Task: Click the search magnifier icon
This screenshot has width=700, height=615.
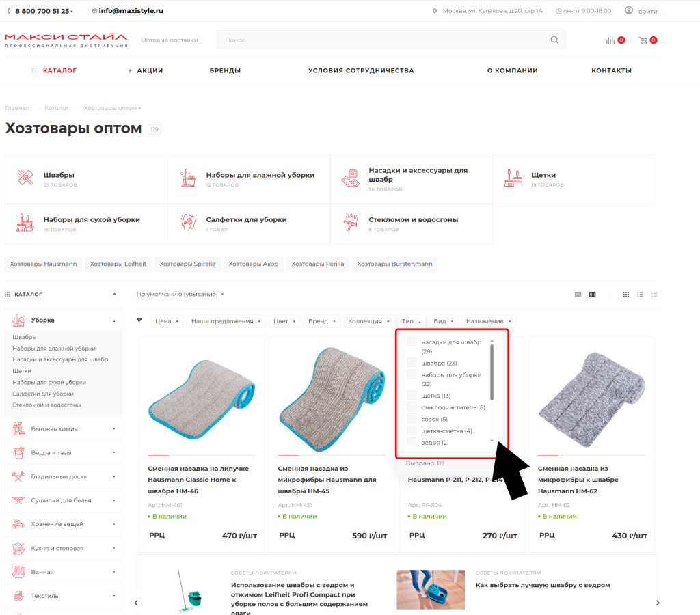Action: (x=554, y=40)
